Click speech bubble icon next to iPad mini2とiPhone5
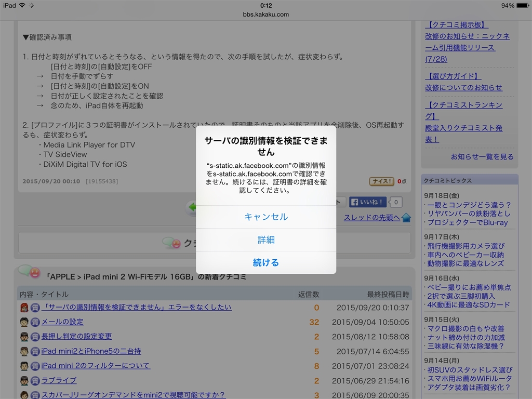This screenshot has height=399, width=532. point(35,352)
